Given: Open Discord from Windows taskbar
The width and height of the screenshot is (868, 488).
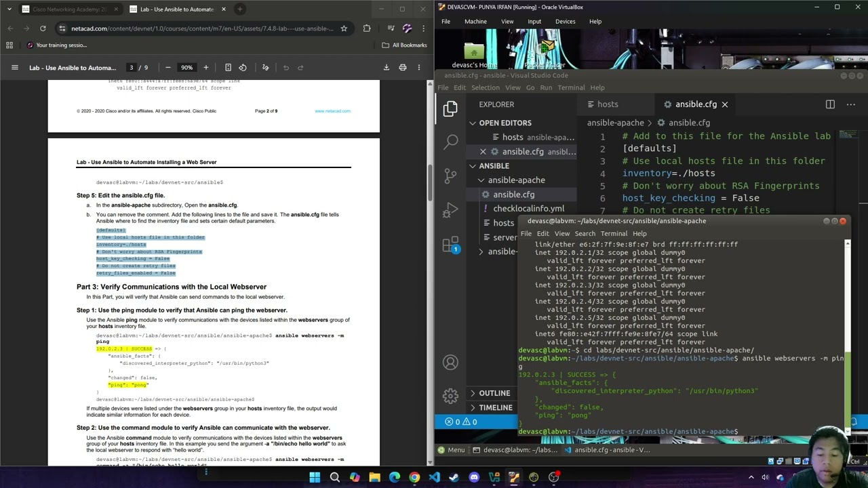Looking at the screenshot, I should [474, 477].
